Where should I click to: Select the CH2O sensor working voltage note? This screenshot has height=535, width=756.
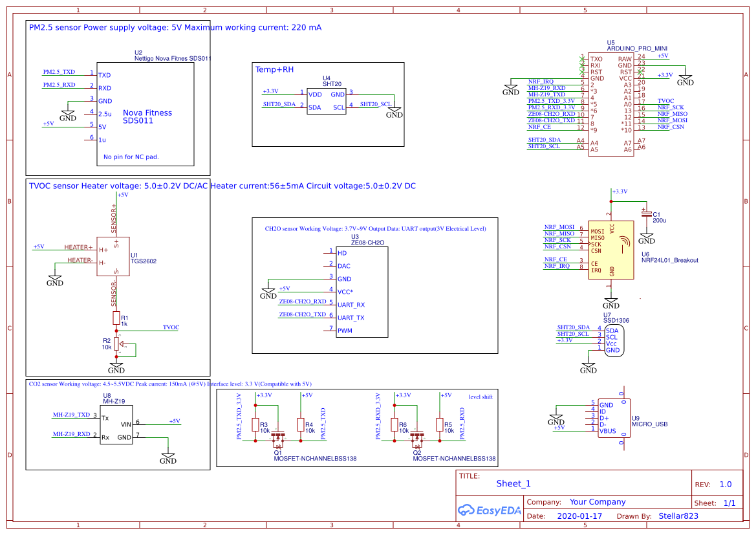click(x=375, y=228)
